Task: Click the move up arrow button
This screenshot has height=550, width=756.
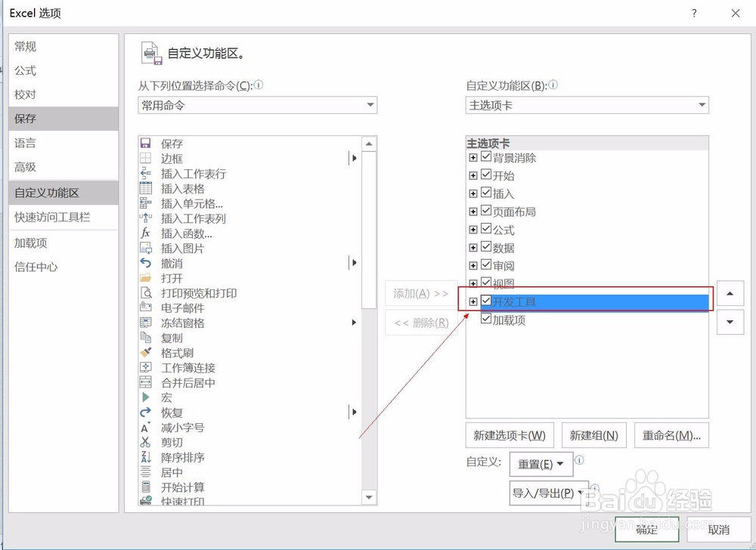Action: 730,293
